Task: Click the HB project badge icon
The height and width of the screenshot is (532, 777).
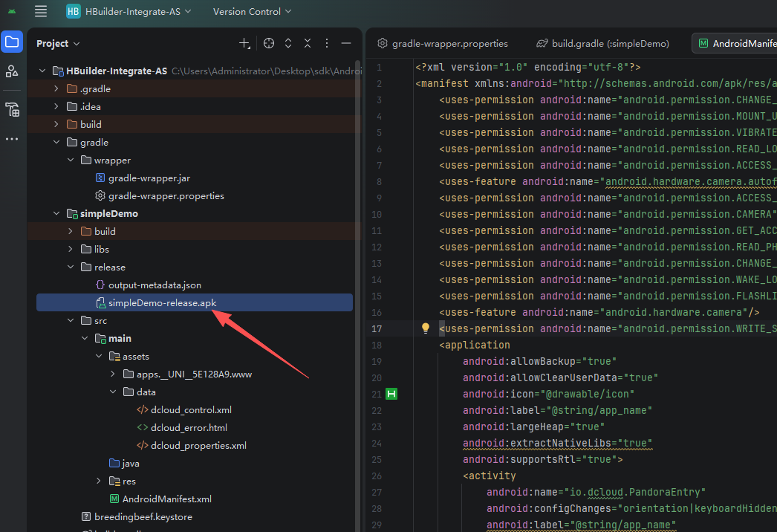Action: [74, 11]
